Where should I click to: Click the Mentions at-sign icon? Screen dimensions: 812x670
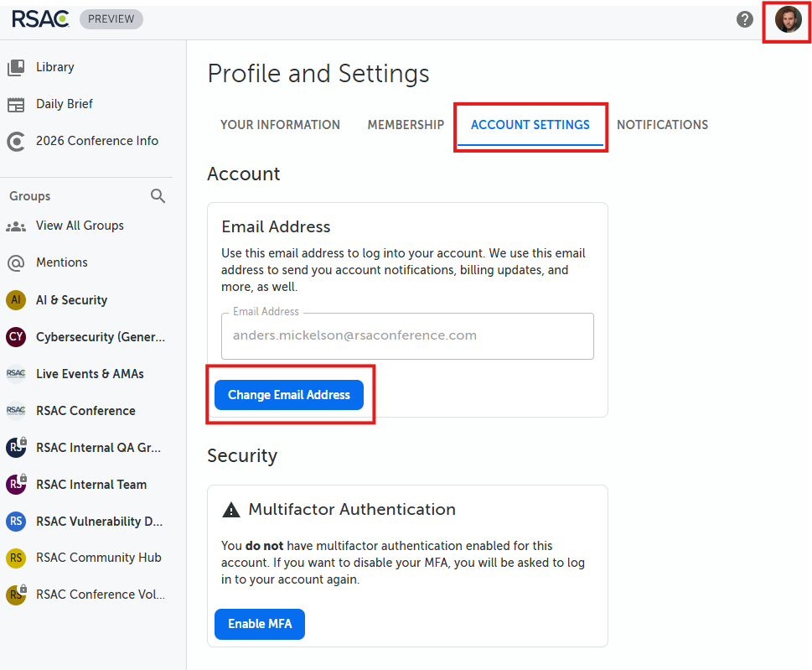tap(16, 262)
